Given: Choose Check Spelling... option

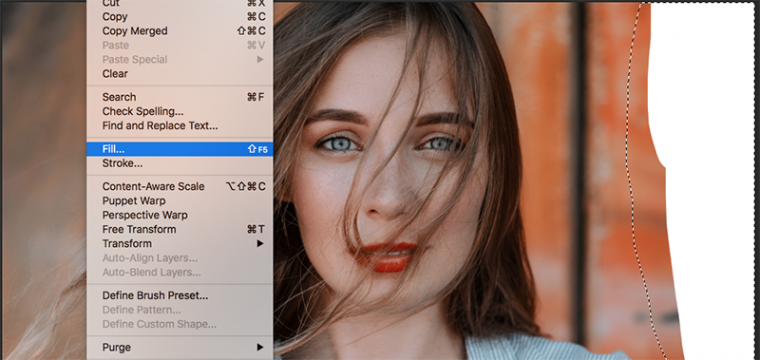Looking at the screenshot, I should click(x=180, y=111).
